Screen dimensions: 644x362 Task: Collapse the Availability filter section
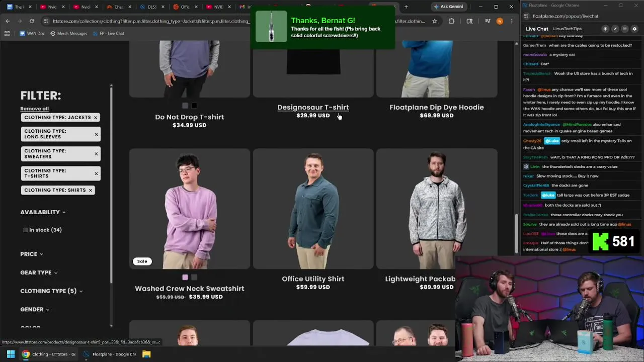(43, 212)
